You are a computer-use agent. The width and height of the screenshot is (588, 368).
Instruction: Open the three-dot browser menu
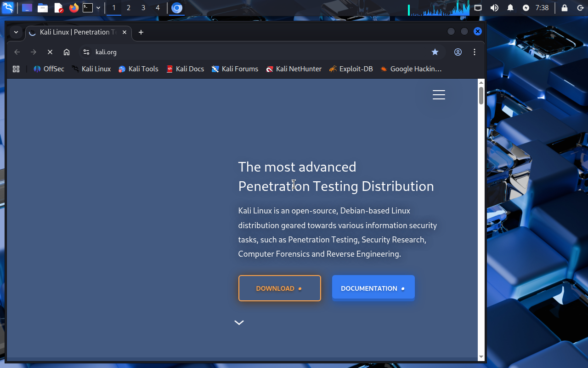click(x=475, y=52)
